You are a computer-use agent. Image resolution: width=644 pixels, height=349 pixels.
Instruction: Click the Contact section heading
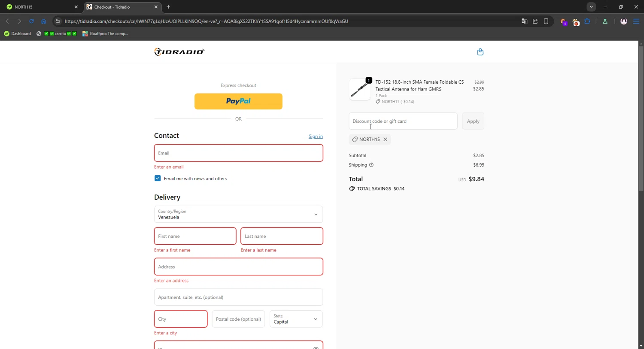coord(167,135)
